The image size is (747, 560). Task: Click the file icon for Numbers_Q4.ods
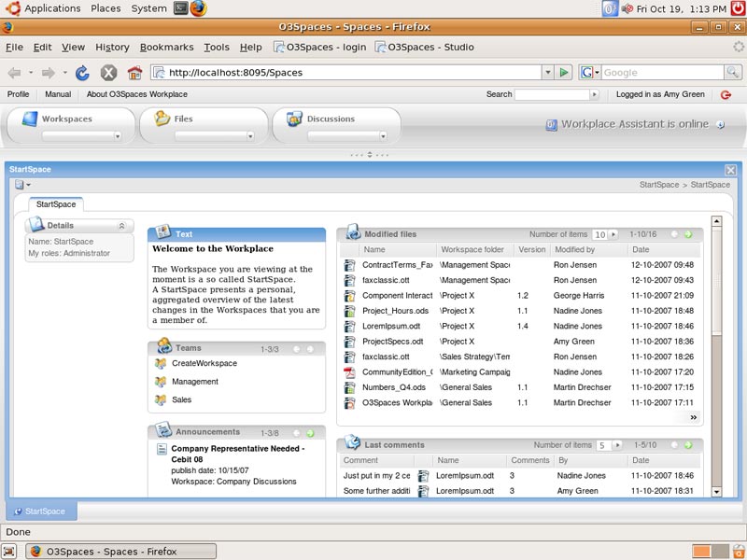pyautogui.click(x=349, y=387)
